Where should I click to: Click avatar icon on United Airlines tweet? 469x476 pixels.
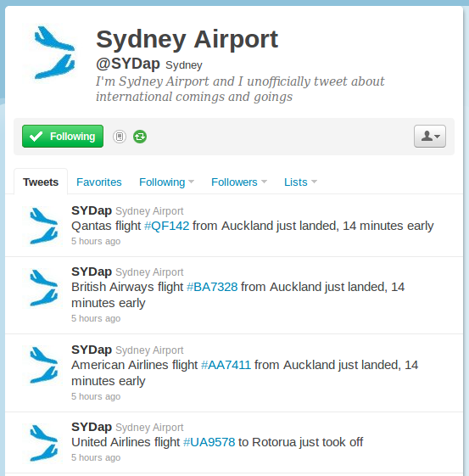pos(43,443)
